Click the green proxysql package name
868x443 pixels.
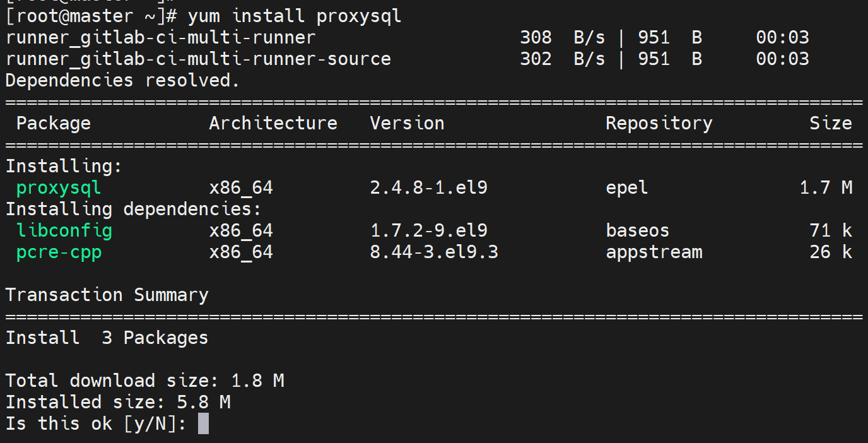(x=59, y=188)
